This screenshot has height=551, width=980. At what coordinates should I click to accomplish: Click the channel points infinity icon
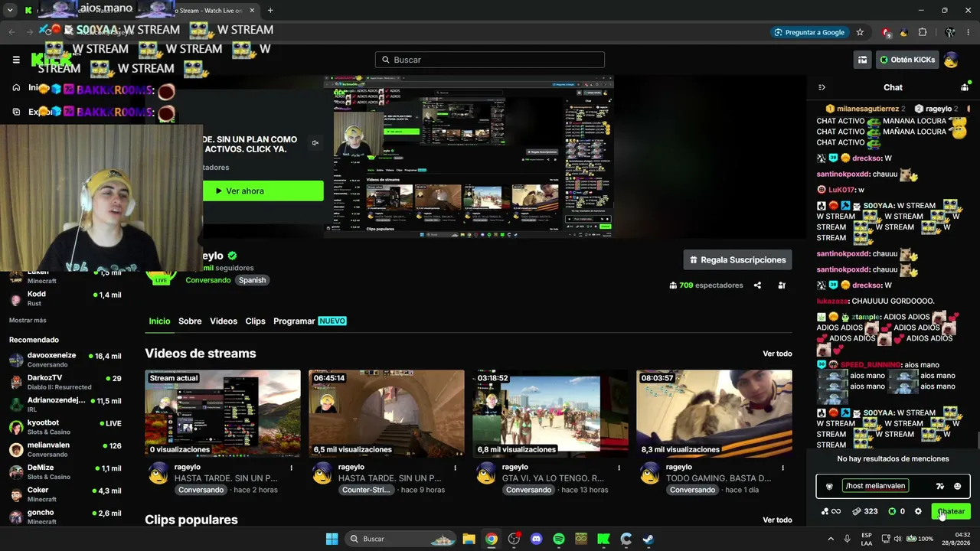(831, 511)
